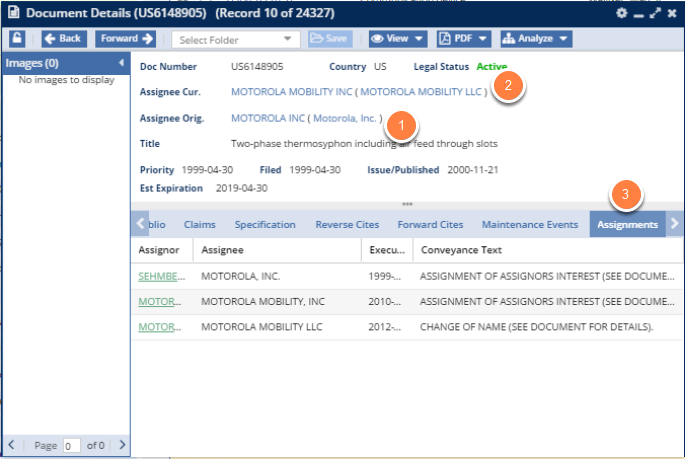Click the Images (0) panel header
The height and width of the screenshot is (459, 685).
click(66, 63)
